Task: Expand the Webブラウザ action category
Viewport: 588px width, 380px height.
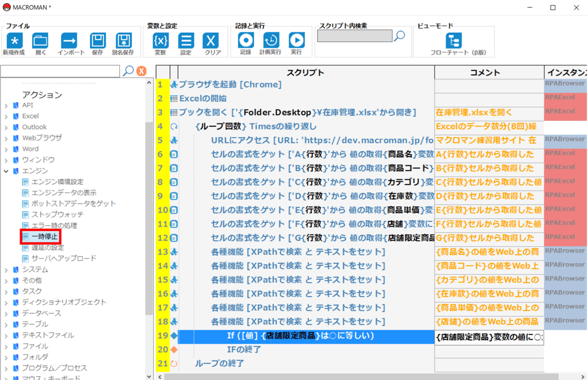Action: [x=6, y=138]
